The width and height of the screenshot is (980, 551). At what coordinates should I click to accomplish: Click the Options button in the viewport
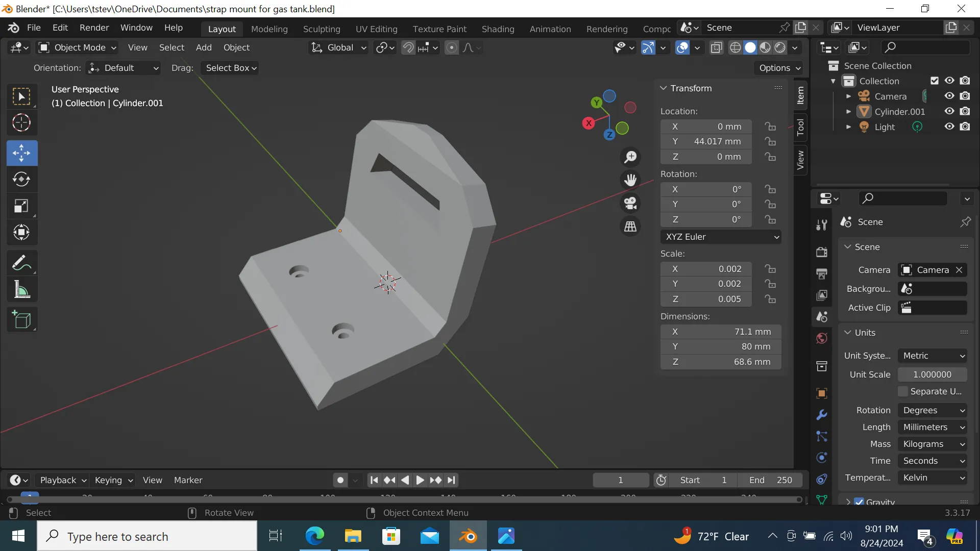click(x=777, y=68)
